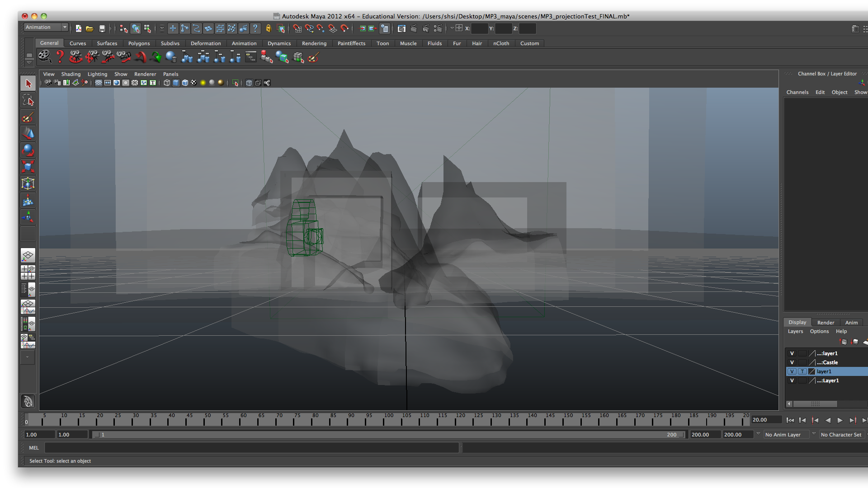Select the arrow Select Tool
This screenshot has width=868, height=488.
28,84
